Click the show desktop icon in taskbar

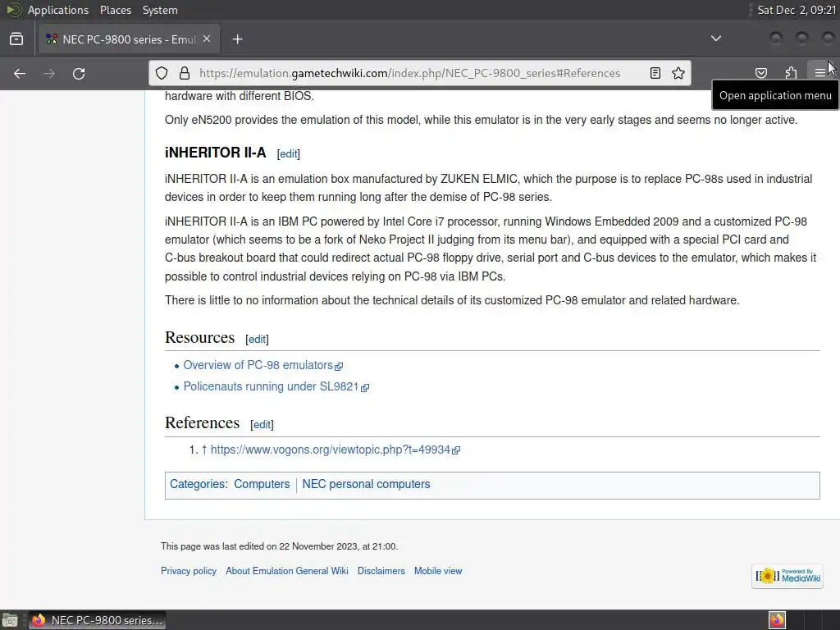click(x=10, y=620)
